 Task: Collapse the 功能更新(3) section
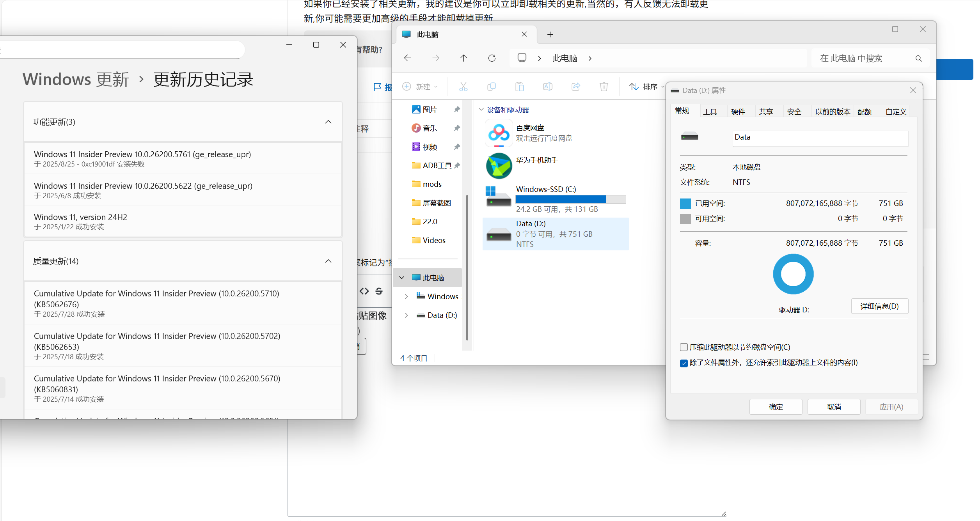click(x=328, y=122)
